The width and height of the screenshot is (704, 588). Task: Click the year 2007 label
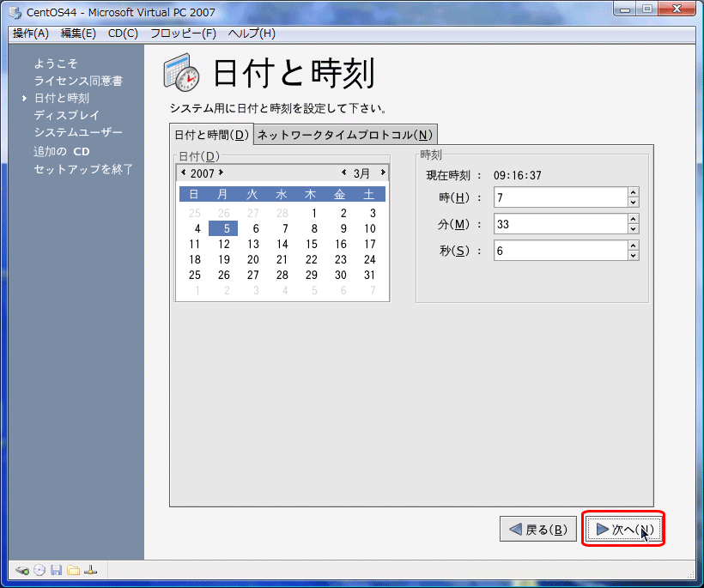(202, 173)
